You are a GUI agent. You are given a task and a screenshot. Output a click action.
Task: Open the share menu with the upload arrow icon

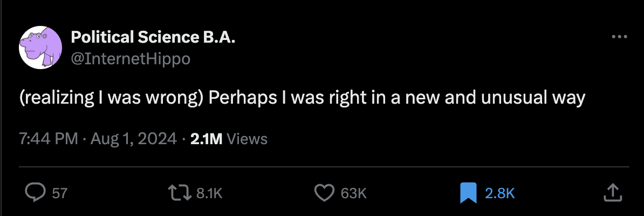[x=612, y=193]
